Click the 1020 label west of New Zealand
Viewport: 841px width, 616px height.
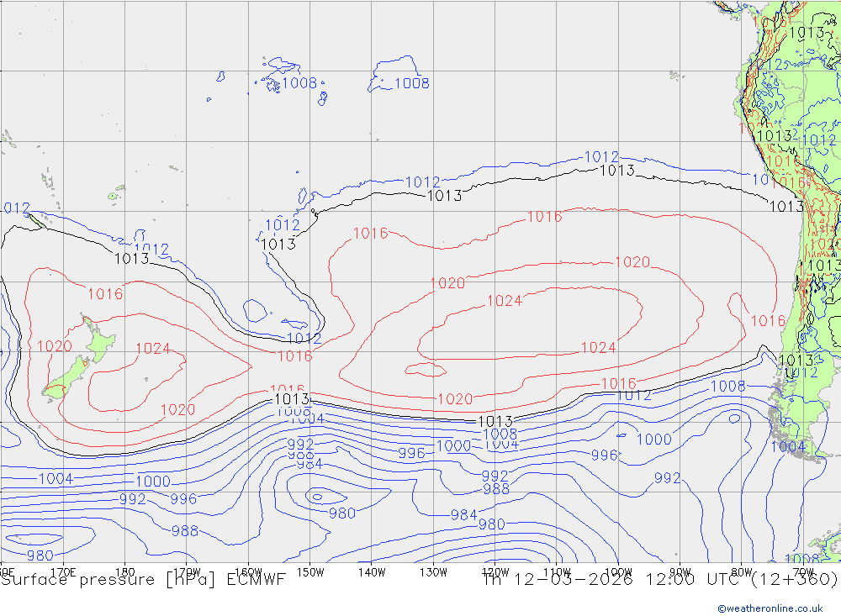tap(54, 345)
